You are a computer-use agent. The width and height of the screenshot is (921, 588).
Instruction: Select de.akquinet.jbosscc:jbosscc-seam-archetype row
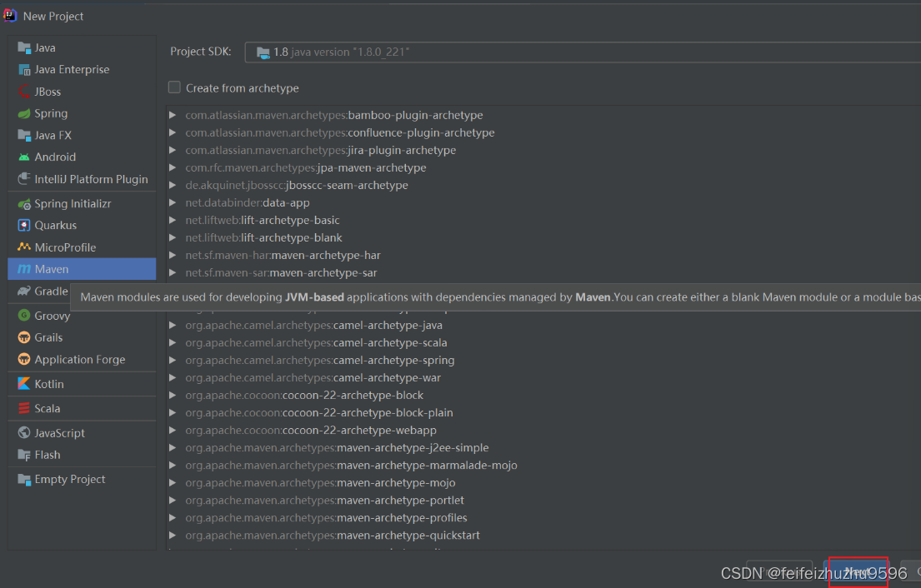297,186
